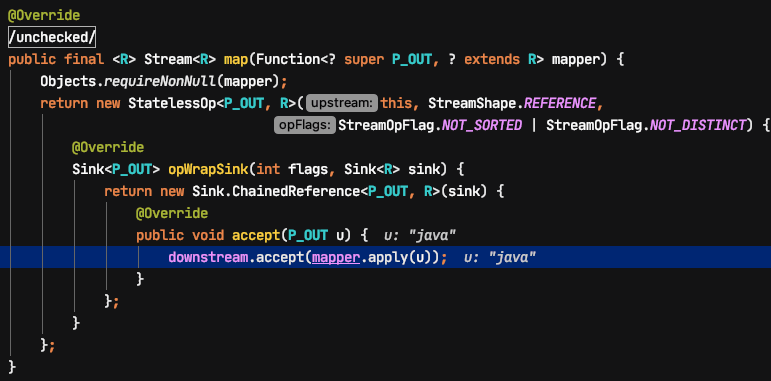This screenshot has width=771, height=381.
Task: Click the NOT_SORTED constant
Action: click(x=482, y=125)
